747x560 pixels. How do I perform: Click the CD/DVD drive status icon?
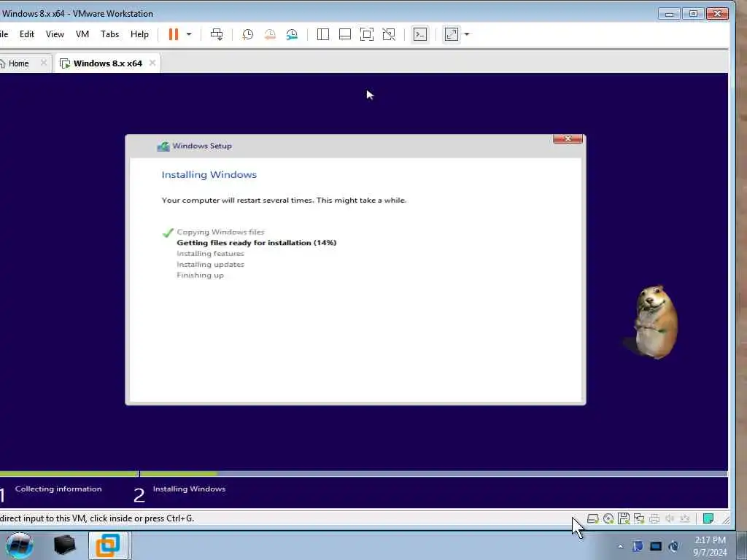pos(608,518)
